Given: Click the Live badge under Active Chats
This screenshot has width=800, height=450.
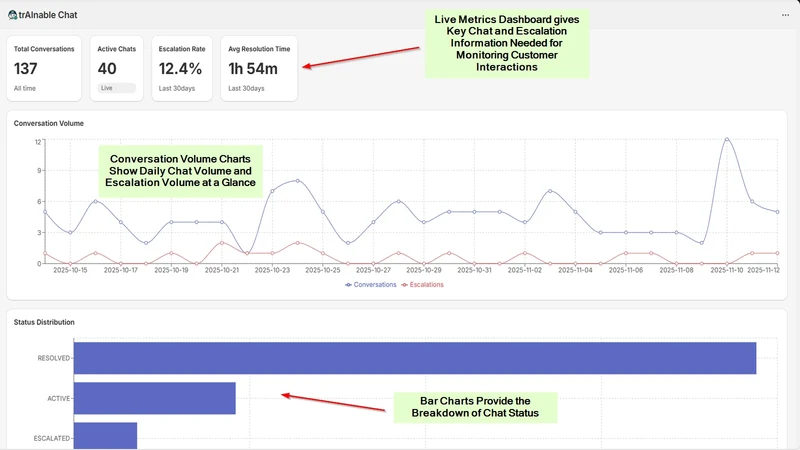Looking at the screenshot, I should tap(116, 88).
